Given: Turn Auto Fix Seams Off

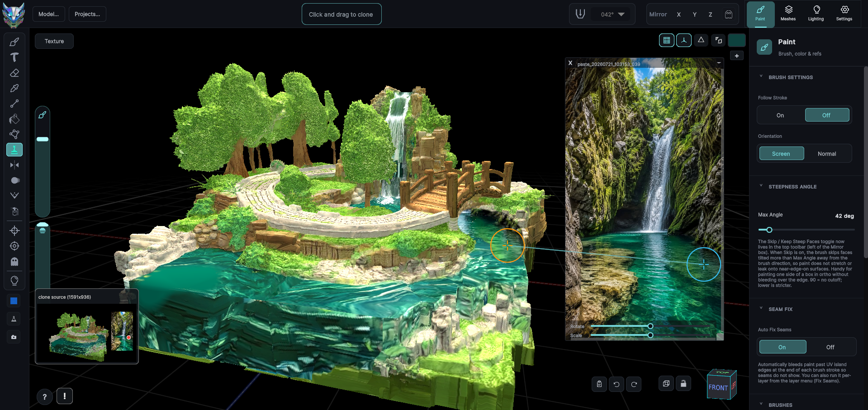Looking at the screenshot, I should coord(830,347).
